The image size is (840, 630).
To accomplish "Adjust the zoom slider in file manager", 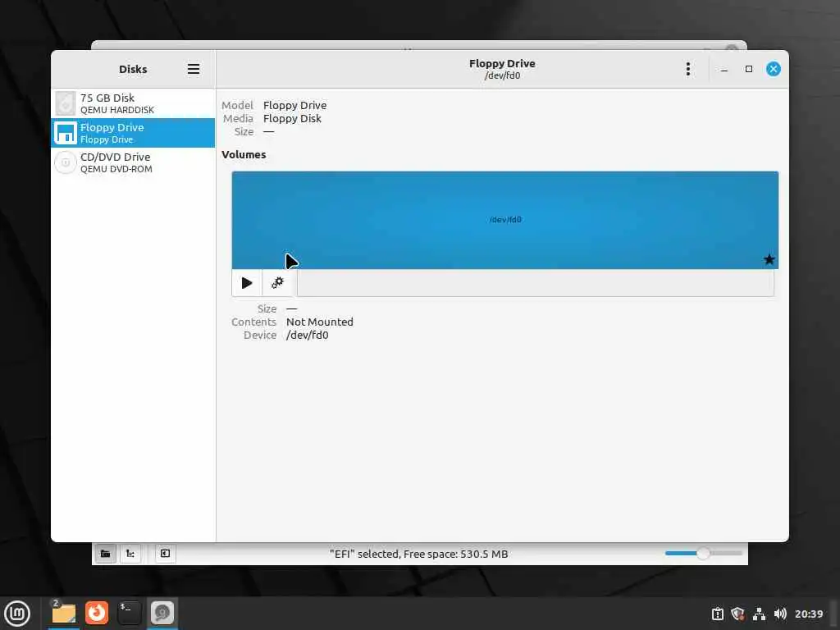I will (703, 554).
